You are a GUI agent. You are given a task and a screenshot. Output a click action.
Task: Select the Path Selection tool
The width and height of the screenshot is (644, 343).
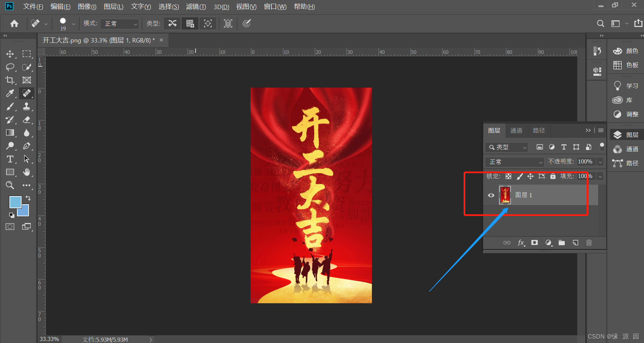[x=27, y=159]
